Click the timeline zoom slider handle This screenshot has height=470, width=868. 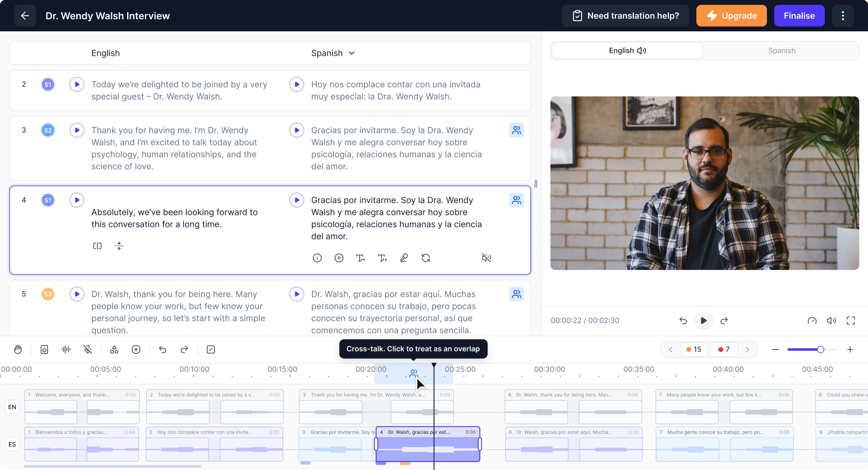point(820,349)
